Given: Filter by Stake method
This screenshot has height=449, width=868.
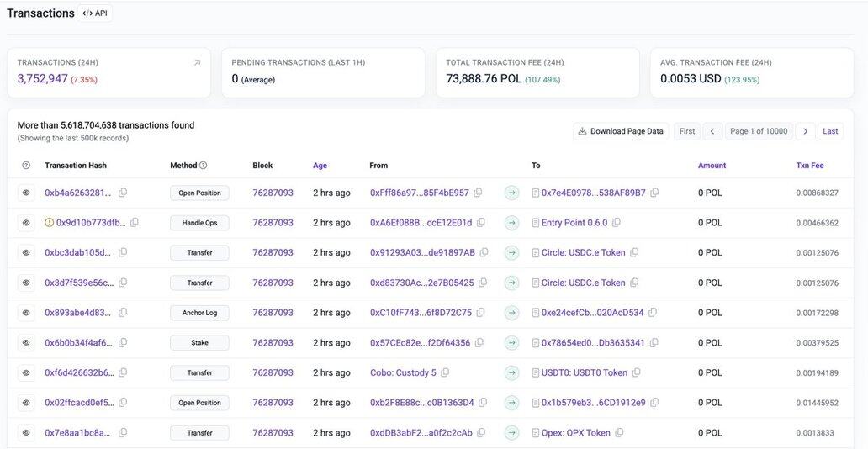Looking at the screenshot, I should pyautogui.click(x=199, y=343).
